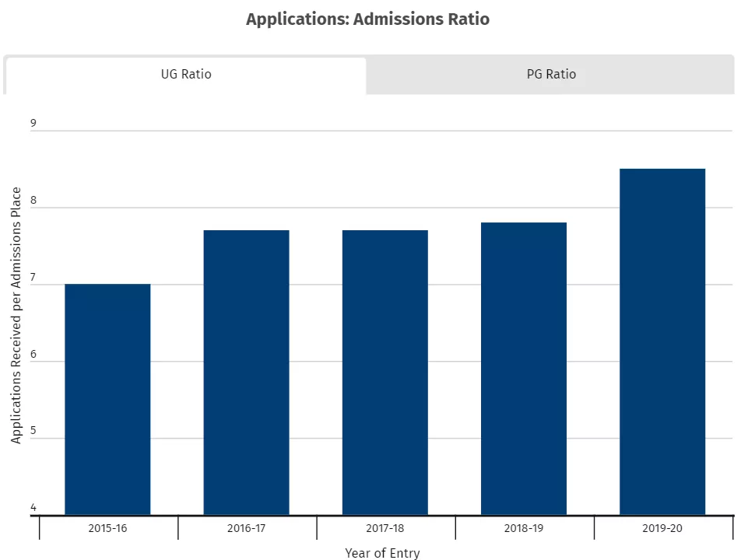Select the y-axis value 8
741x560 pixels.
[33, 200]
